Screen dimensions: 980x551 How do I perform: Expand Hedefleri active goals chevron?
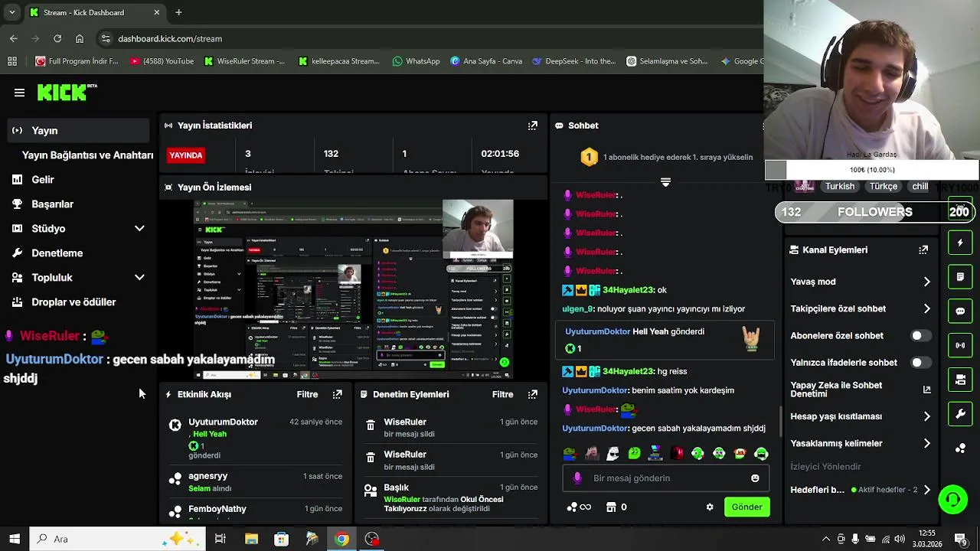tap(926, 490)
